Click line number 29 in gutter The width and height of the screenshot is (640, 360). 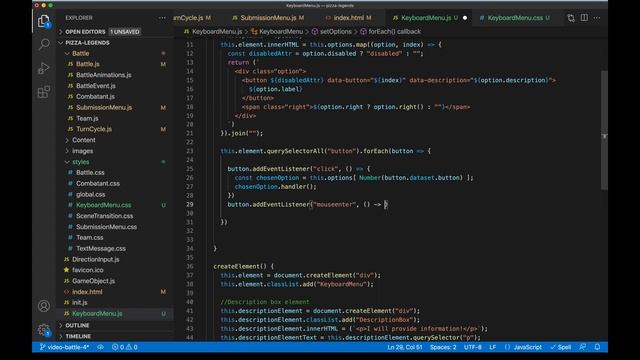189,204
